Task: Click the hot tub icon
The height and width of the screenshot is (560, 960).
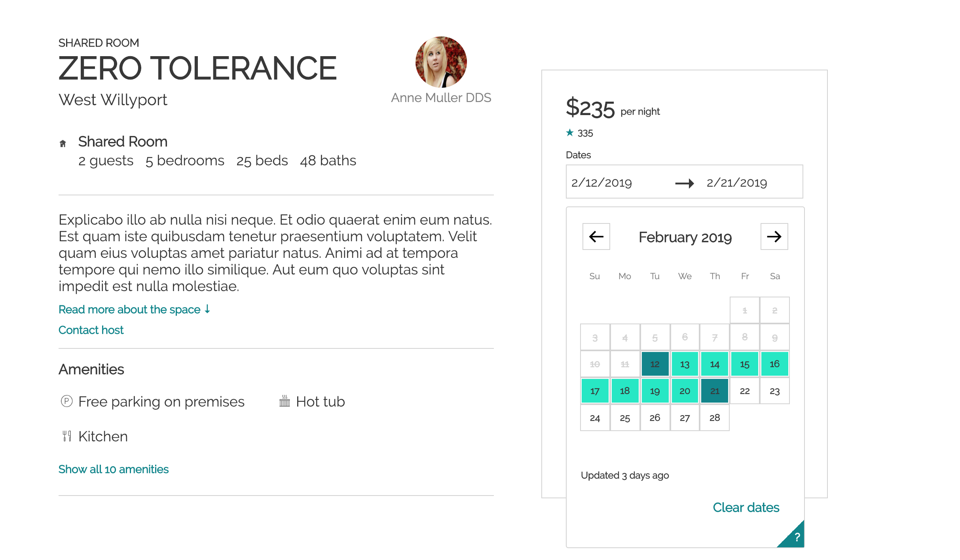Action: tap(285, 401)
